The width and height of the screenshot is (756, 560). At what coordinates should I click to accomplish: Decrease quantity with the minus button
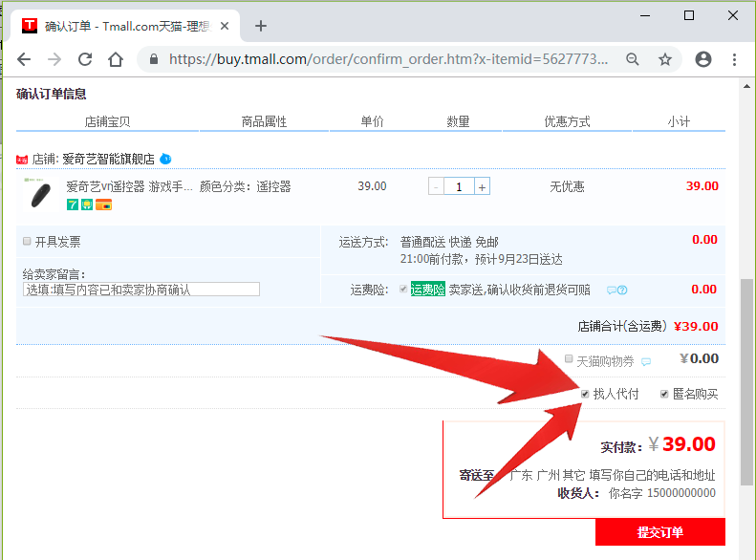click(x=436, y=186)
